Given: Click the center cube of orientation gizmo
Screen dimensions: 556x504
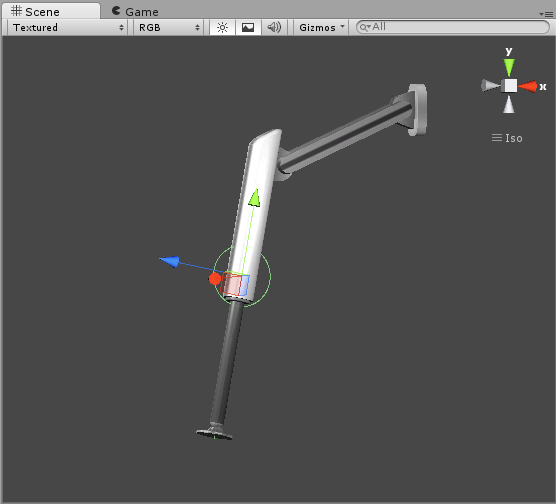Looking at the screenshot, I should point(509,86).
